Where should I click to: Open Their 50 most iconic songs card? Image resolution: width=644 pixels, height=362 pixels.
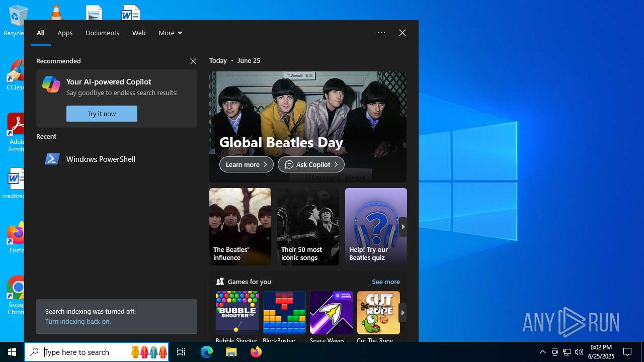(308, 227)
